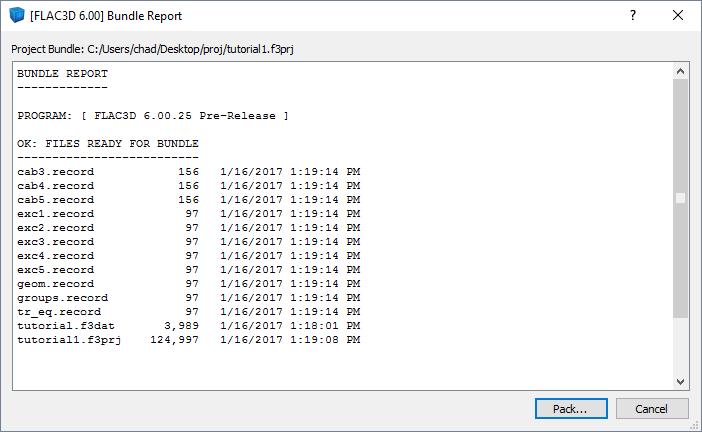This screenshot has width=702, height=432.
Task: Select the cab3.record line
Action: click(x=189, y=172)
